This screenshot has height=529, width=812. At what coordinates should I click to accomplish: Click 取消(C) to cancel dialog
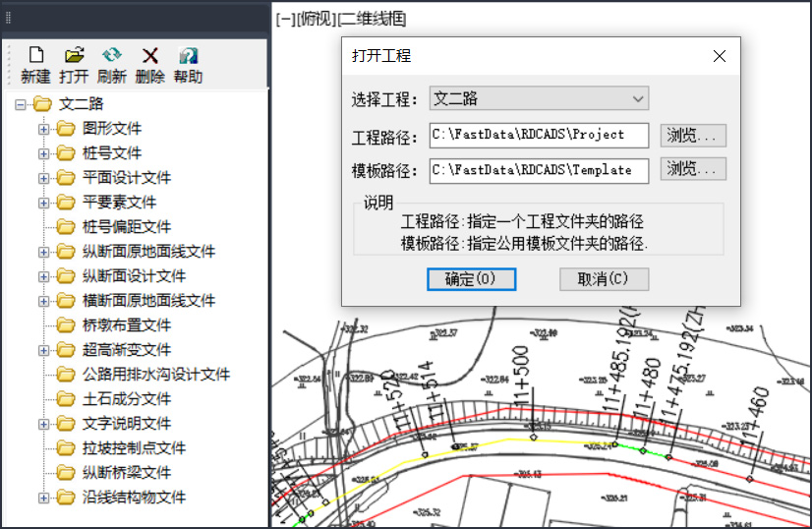(604, 279)
